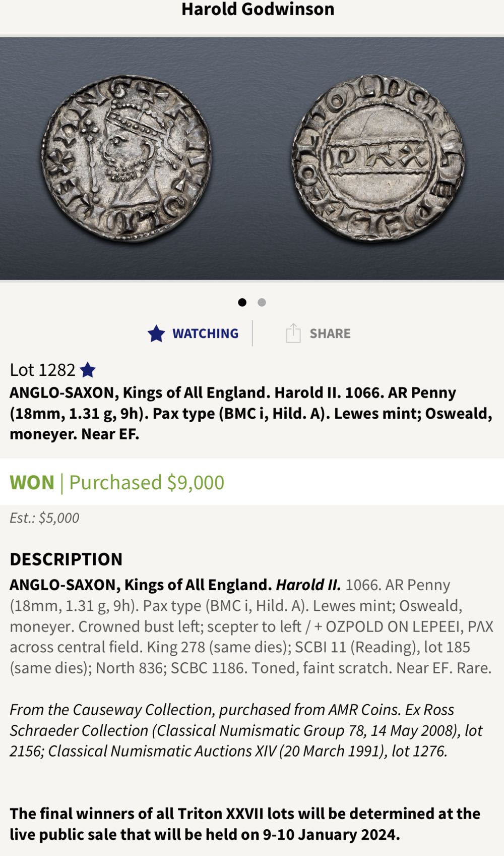Click the WATCHING label text

point(205,333)
